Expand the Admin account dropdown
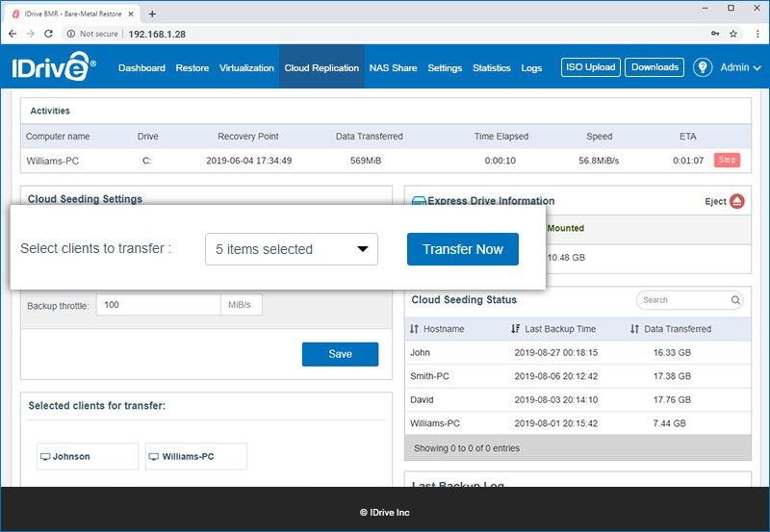This screenshot has height=532, width=770. (x=740, y=67)
